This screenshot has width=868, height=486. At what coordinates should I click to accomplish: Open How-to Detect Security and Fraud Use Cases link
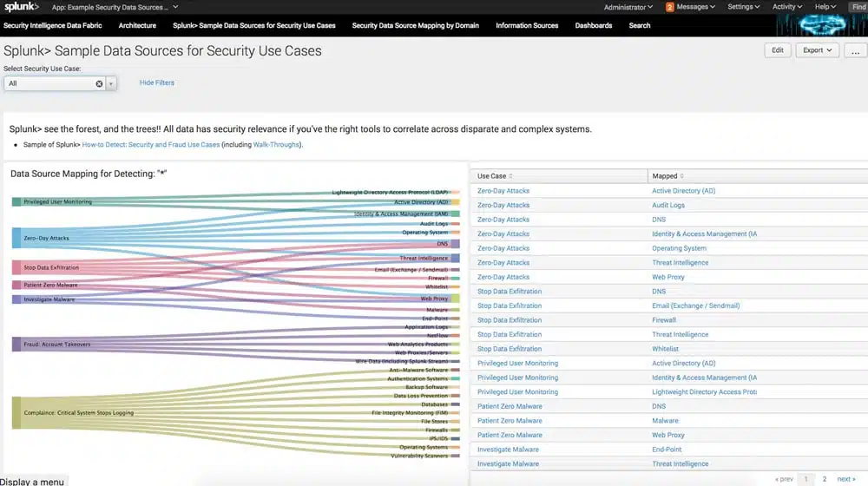(x=150, y=144)
